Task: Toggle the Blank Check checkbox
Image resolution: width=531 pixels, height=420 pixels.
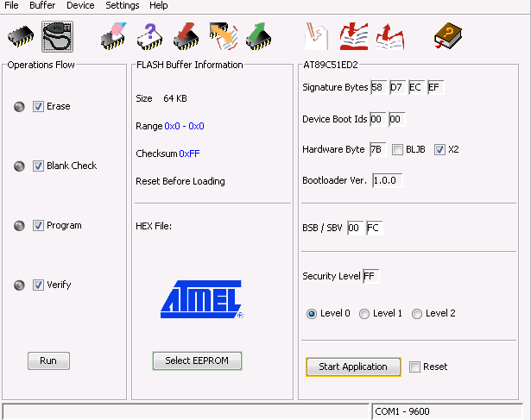Action: pos(38,166)
